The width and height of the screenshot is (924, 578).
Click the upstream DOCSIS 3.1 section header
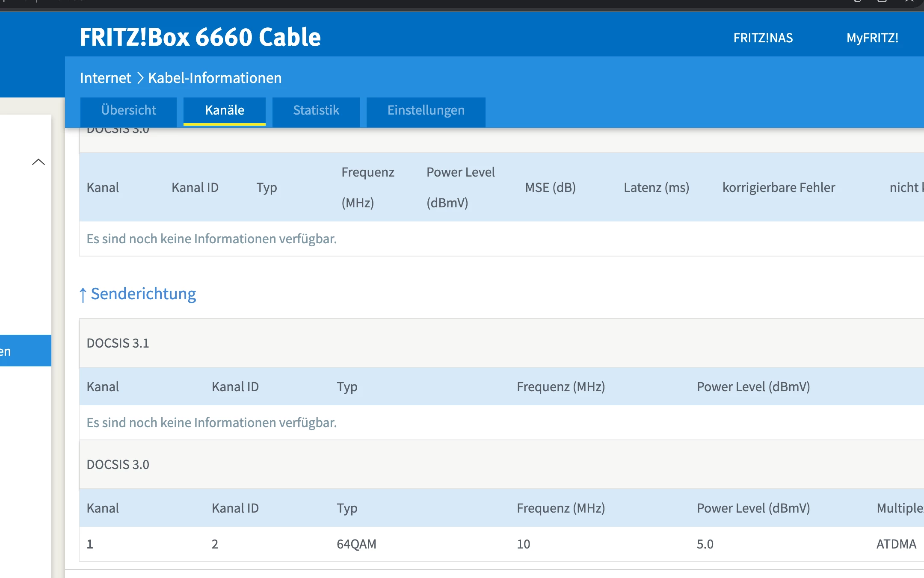coord(118,343)
